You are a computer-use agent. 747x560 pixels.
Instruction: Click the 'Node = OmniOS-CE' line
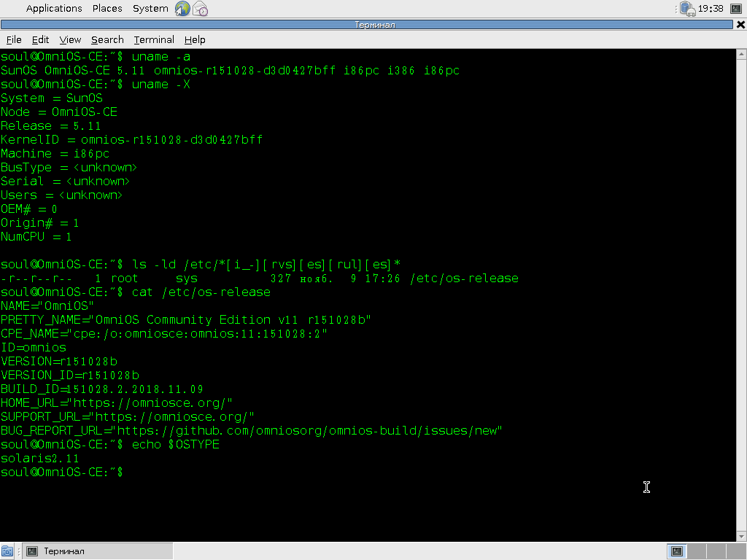[58, 112]
